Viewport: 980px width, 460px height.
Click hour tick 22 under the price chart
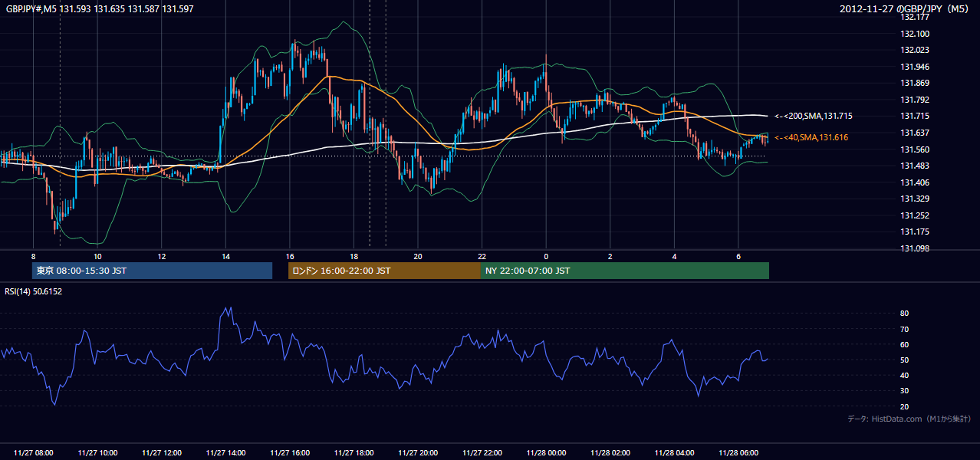click(x=482, y=256)
